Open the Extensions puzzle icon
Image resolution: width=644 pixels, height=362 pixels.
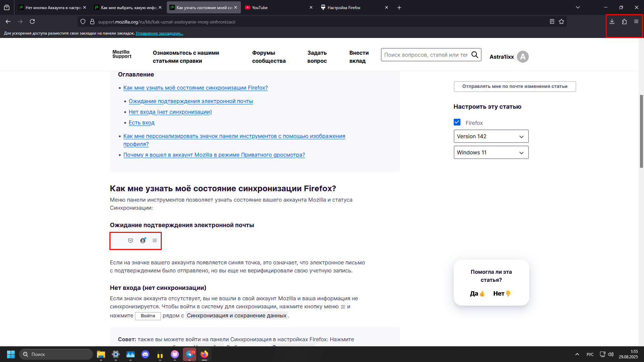pos(624,21)
